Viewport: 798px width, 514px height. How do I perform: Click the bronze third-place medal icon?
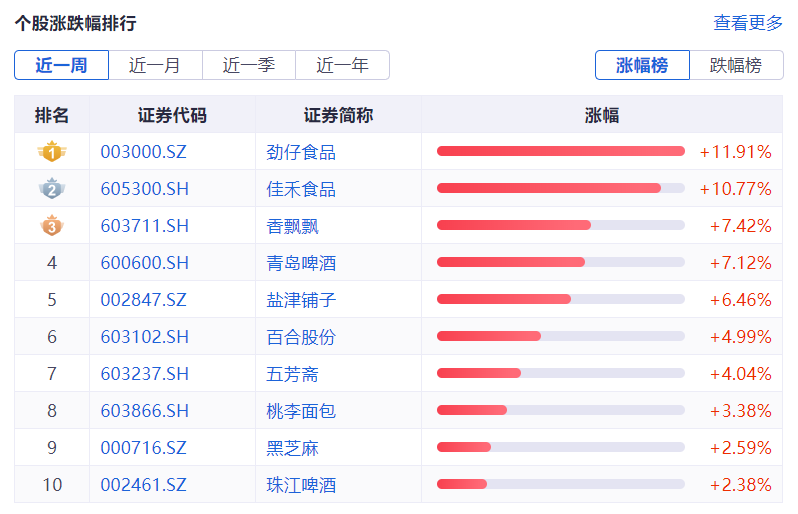click(x=51, y=226)
